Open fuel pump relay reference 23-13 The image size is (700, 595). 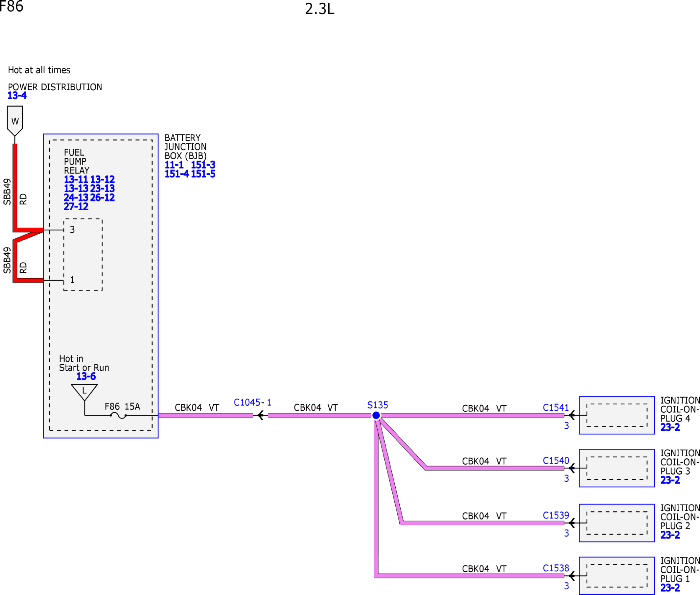coord(103,189)
